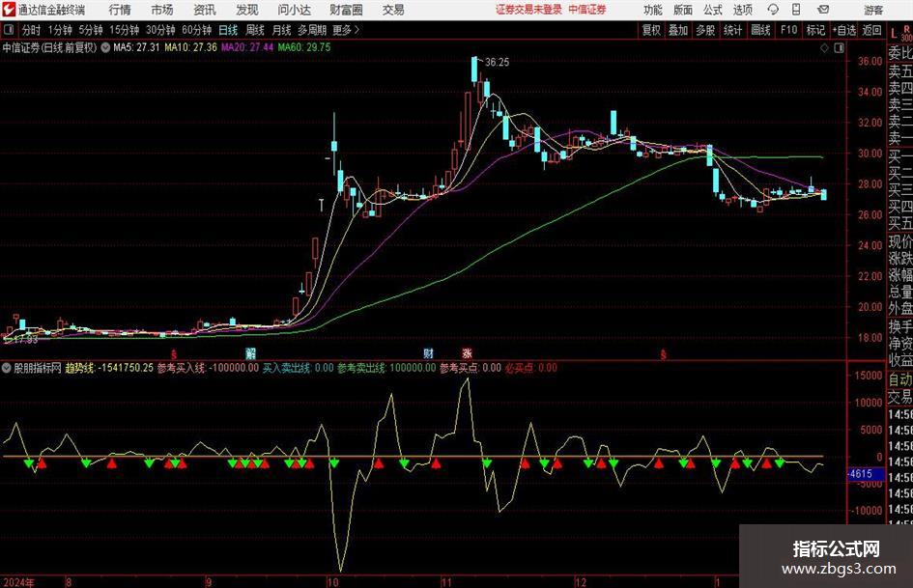Click the 叠加 overlay button

click(x=678, y=30)
